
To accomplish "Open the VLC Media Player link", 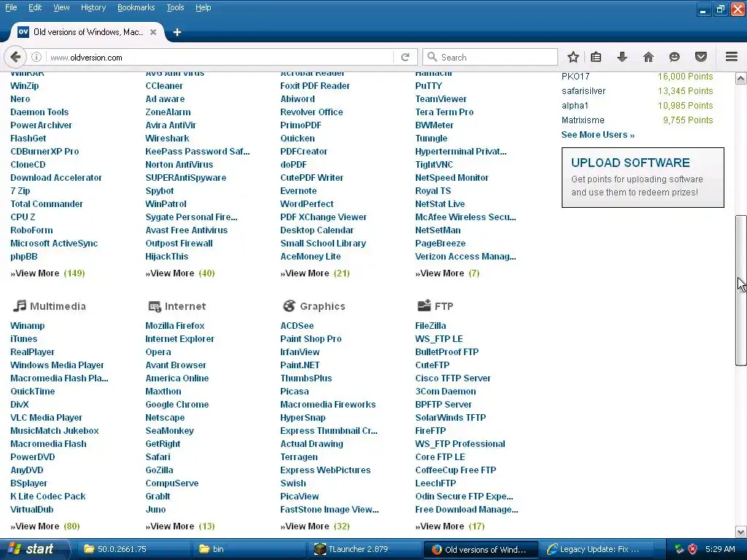I will 46,418.
